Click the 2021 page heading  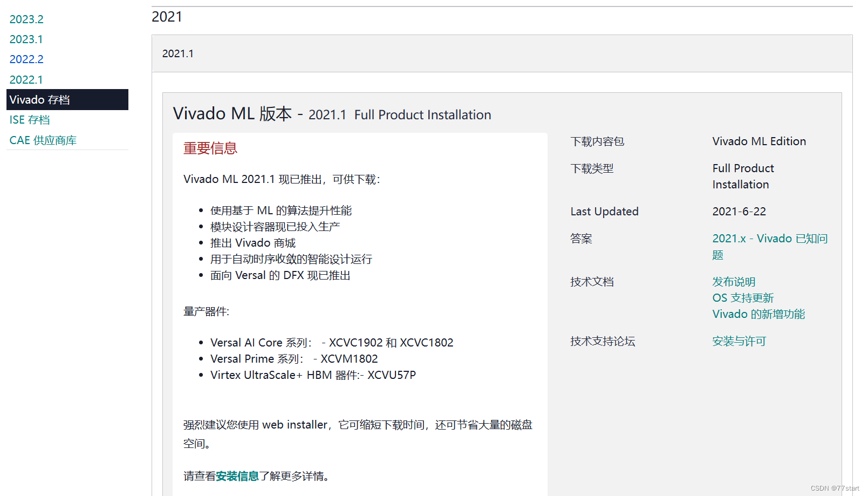point(167,16)
